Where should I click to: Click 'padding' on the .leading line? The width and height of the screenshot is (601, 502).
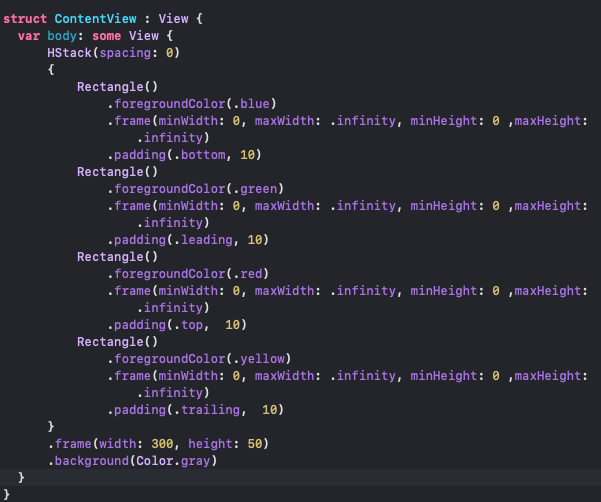pyautogui.click(x=140, y=240)
